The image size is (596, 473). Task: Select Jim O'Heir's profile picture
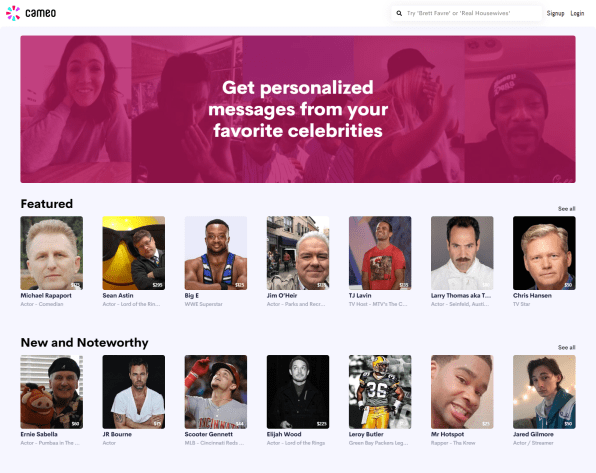pos(298,253)
